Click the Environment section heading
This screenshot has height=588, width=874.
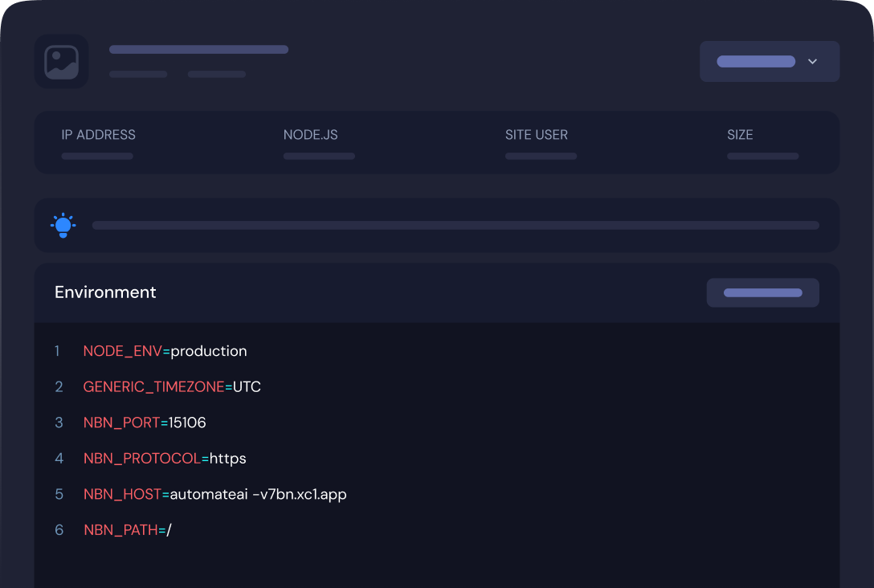coord(105,292)
